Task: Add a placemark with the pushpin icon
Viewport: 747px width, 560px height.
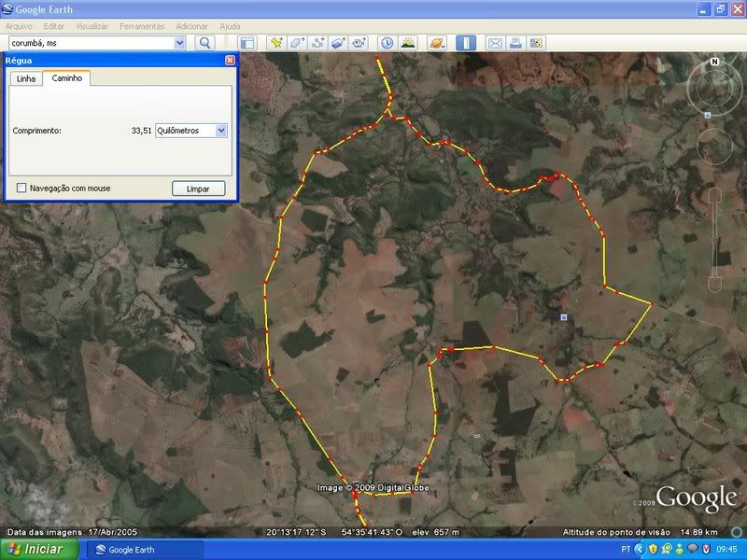Action: coord(275,43)
